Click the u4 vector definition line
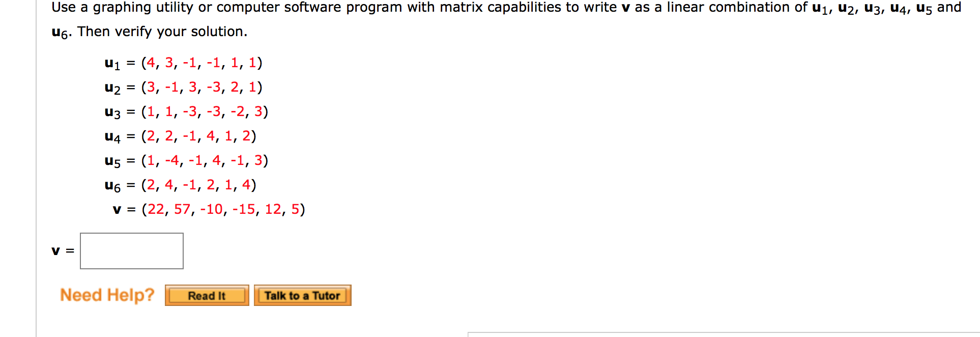The height and width of the screenshot is (337, 980). (181, 136)
